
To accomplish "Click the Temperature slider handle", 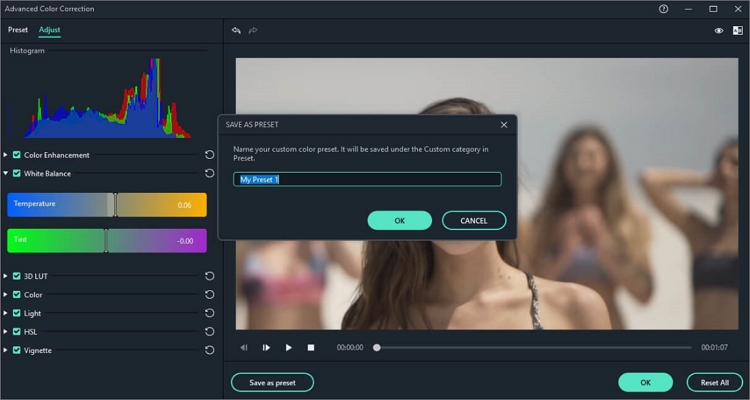I will (x=115, y=205).
